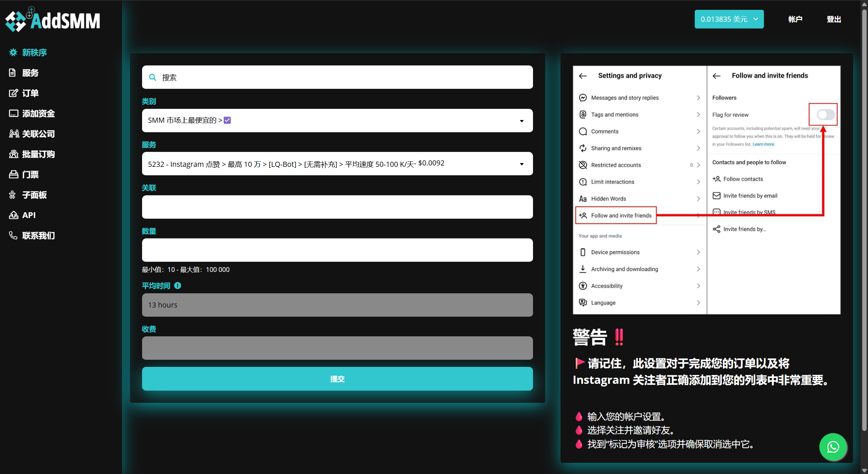Click the 帐户 account link

[x=795, y=19]
